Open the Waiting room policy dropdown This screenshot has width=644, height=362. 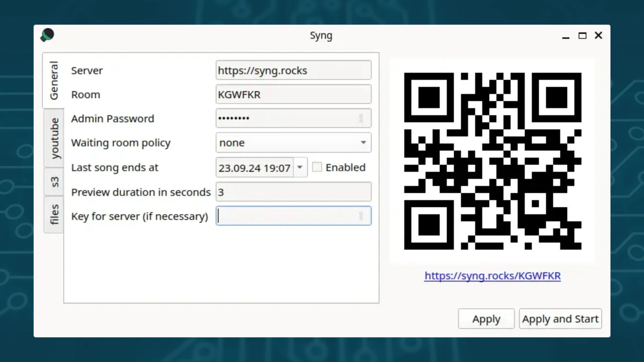point(293,143)
